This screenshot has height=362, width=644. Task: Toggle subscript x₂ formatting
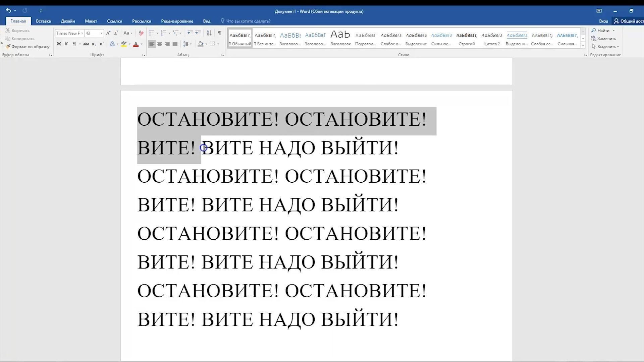(x=94, y=44)
